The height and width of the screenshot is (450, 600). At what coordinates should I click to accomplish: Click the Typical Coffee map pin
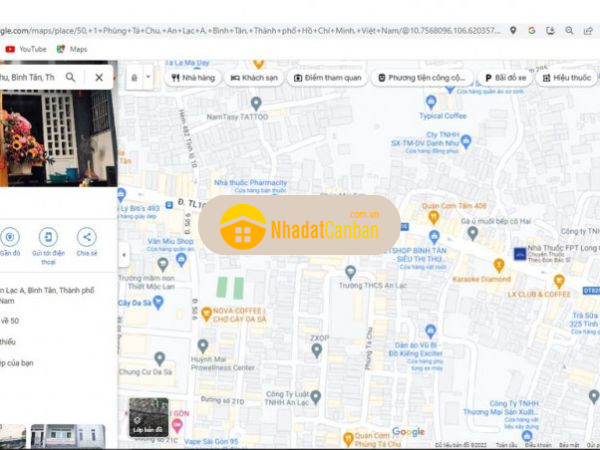pyautogui.click(x=431, y=102)
